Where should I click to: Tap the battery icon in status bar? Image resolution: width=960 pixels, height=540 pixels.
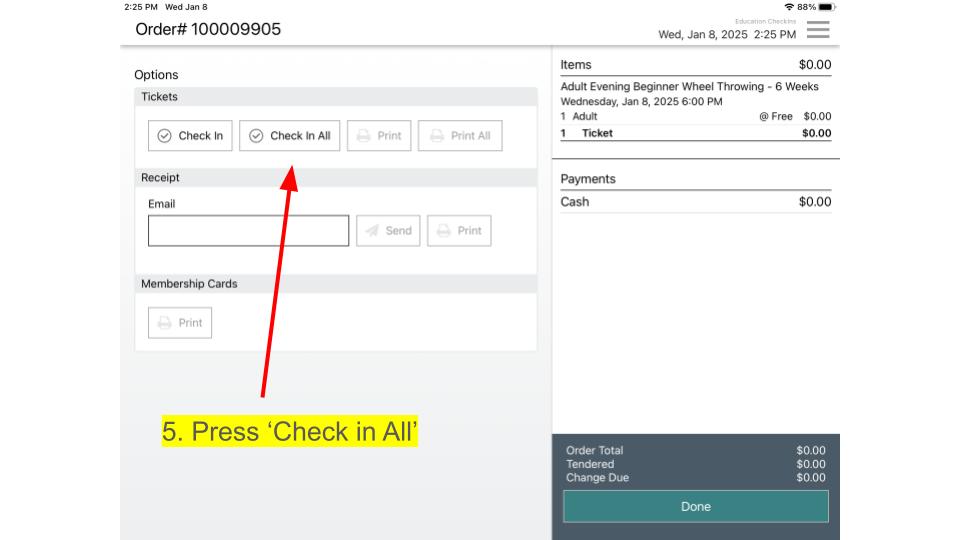[826, 7]
